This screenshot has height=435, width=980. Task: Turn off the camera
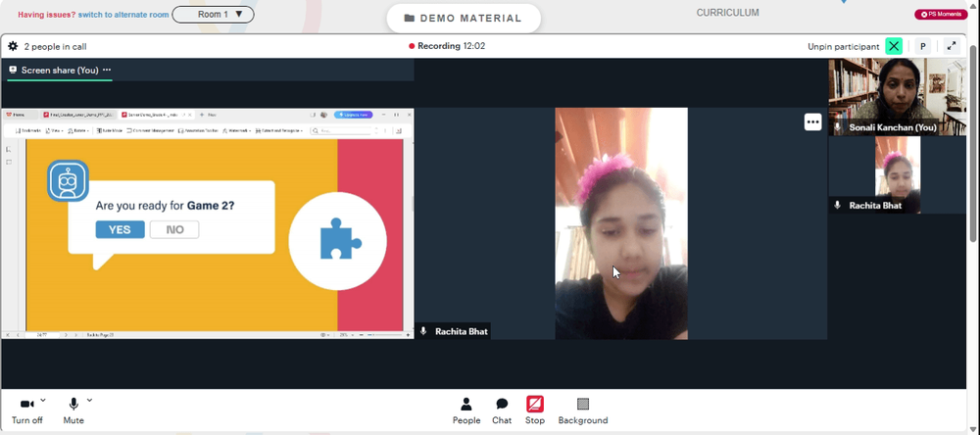click(26, 411)
